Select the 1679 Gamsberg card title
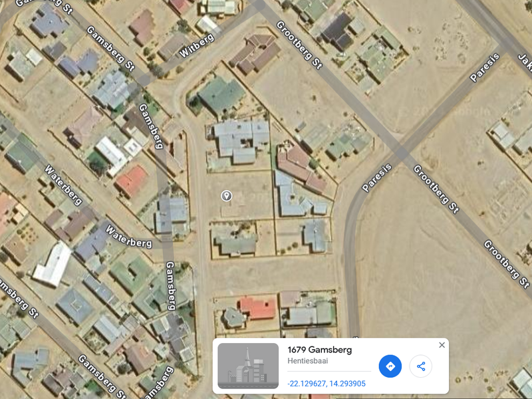Image resolution: width=532 pixels, height=399 pixels. click(320, 350)
